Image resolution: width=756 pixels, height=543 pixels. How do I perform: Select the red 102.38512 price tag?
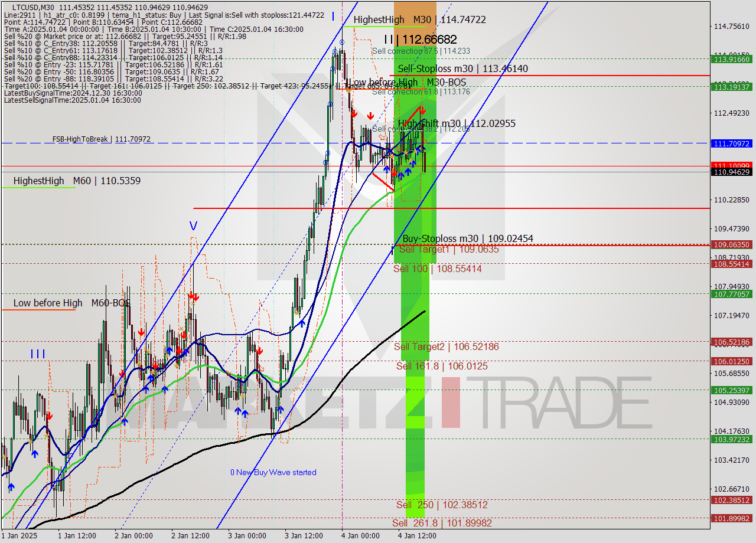point(732,500)
